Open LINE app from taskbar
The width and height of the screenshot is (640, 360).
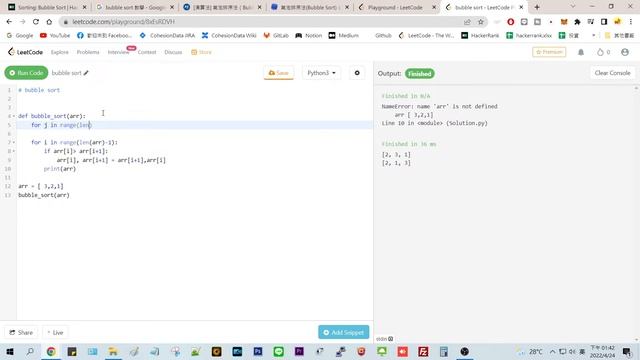[x=278, y=351]
